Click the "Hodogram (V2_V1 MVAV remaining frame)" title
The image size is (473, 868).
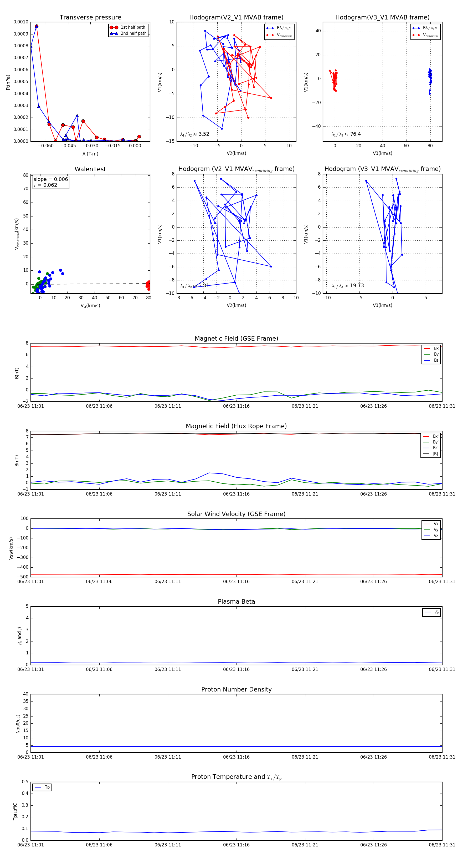[x=236, y=169]
